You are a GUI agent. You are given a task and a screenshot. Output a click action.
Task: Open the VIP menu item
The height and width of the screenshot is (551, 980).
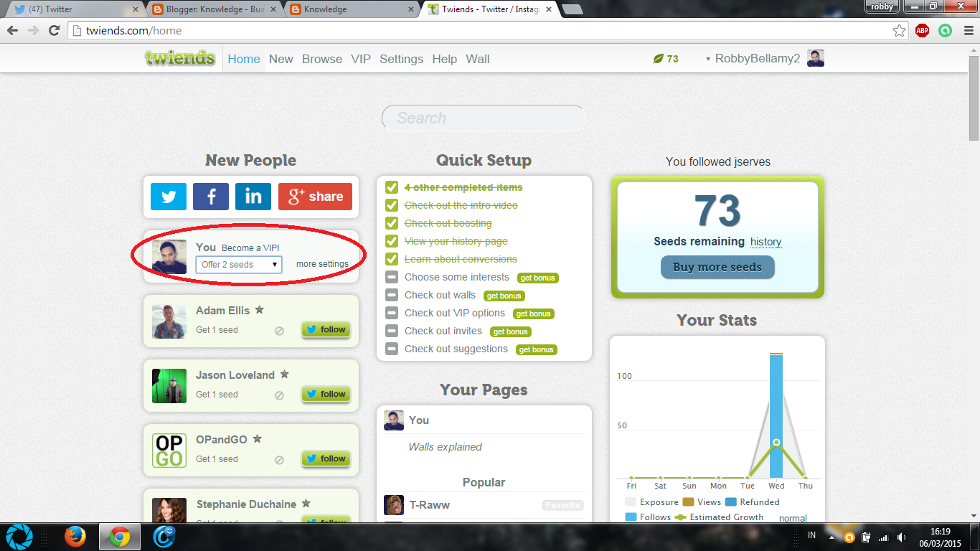(361, 59)
